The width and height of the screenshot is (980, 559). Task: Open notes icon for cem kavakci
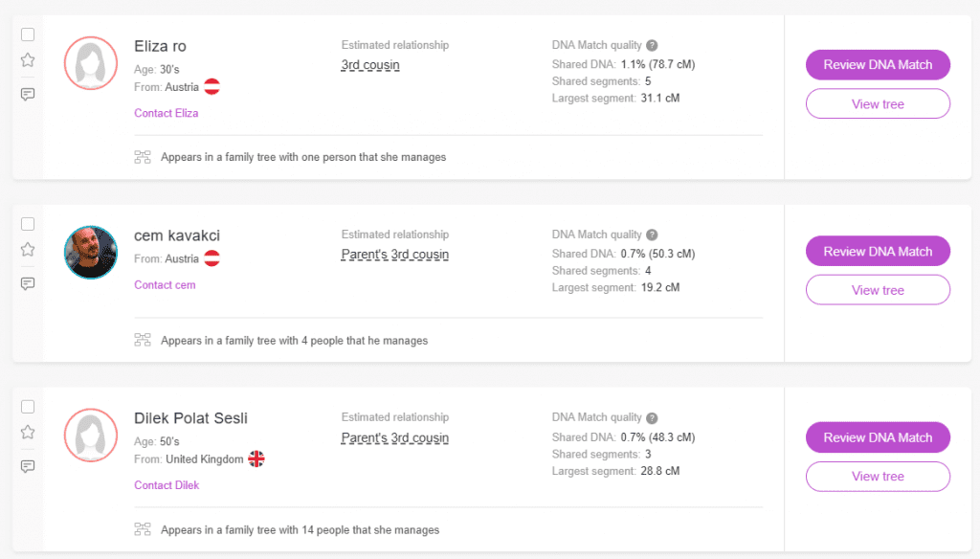coord(28,283)
